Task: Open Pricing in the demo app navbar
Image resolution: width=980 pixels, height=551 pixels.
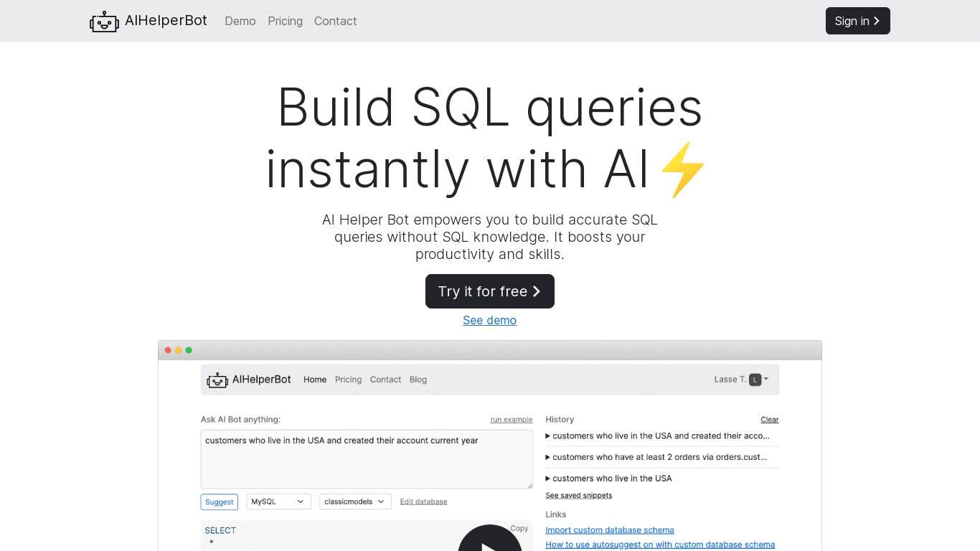Action: (x=348, y=380)
